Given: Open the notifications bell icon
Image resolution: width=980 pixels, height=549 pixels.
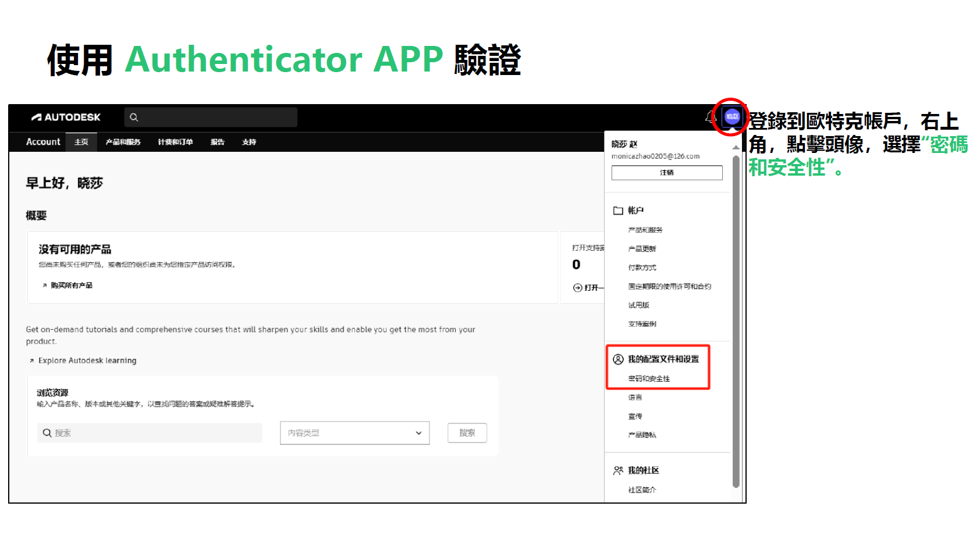Looking at the screenshot, I should [710, 117].
